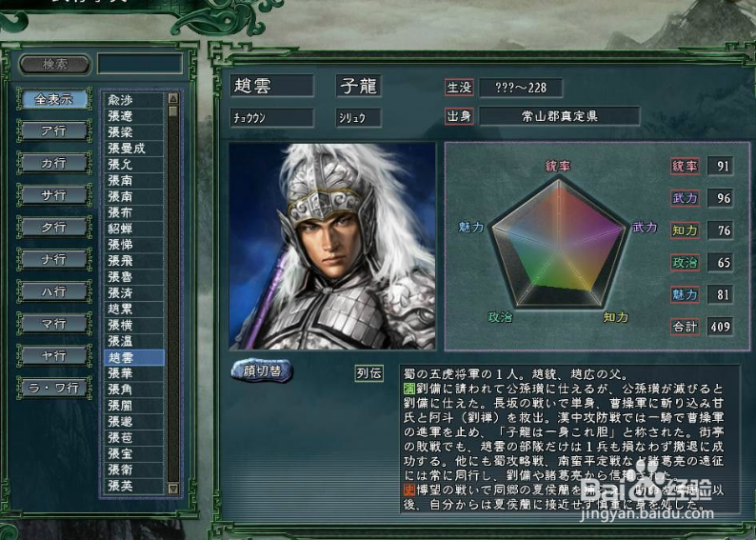Open the カ行 name filter
This screenshot has width=756, height=540.
(54, 164)
